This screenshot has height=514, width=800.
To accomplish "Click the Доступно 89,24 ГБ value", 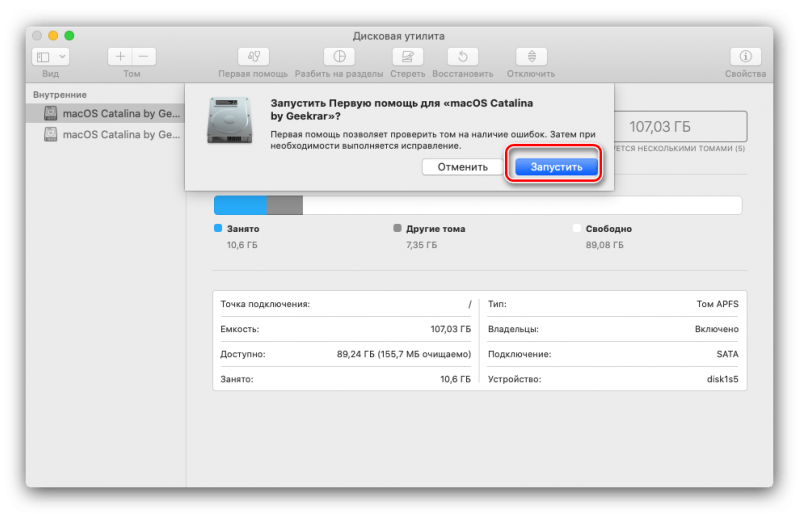I will pos(404,354).
